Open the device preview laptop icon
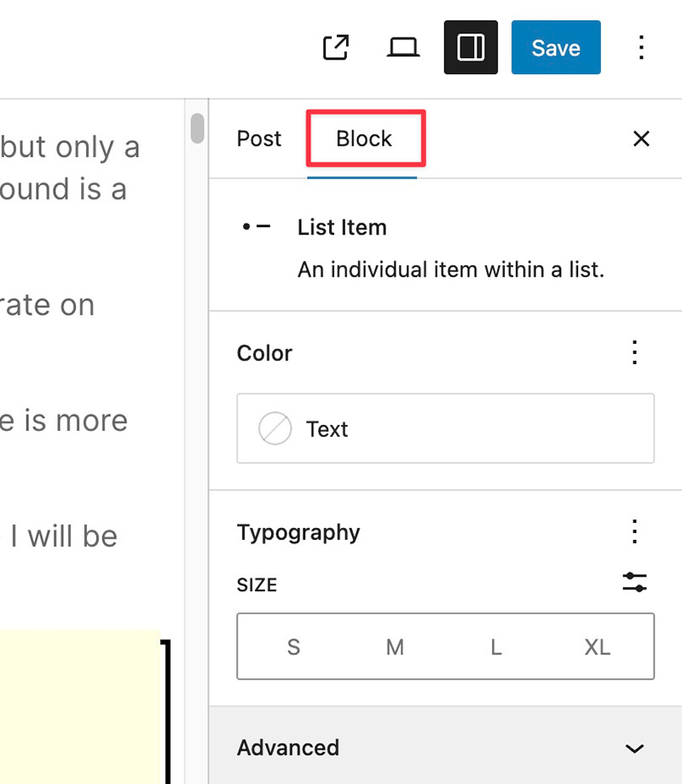Image resolution: width=682 pixels, height=784 pixels. 403,48
